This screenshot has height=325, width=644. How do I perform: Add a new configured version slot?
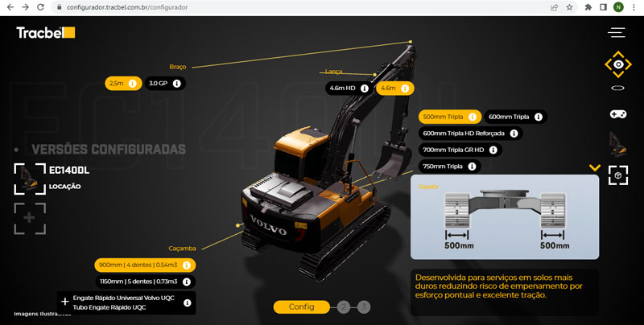pyautogui.click(x=30, y=218)
